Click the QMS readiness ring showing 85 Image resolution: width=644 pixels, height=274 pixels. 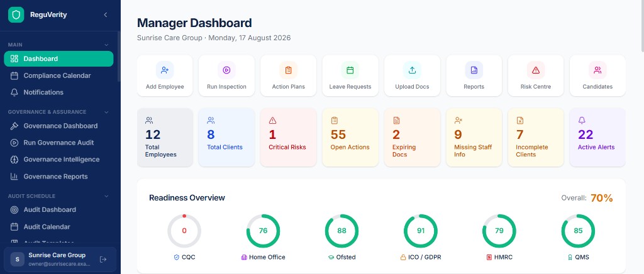coord(578,231)
